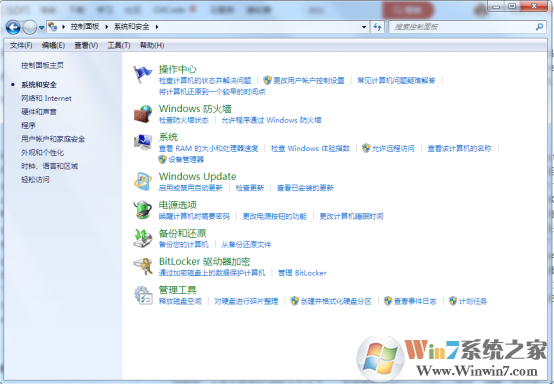Click the BitLocker lock and keys icon
554x385 pixels.
(143, 266)
